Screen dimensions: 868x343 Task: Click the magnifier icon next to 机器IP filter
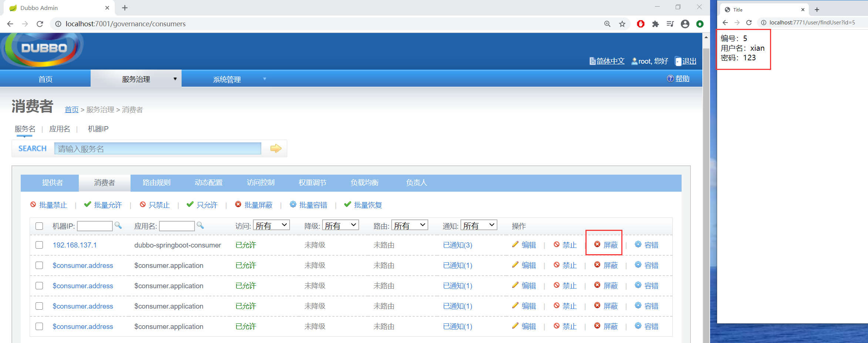click(118, 225)
